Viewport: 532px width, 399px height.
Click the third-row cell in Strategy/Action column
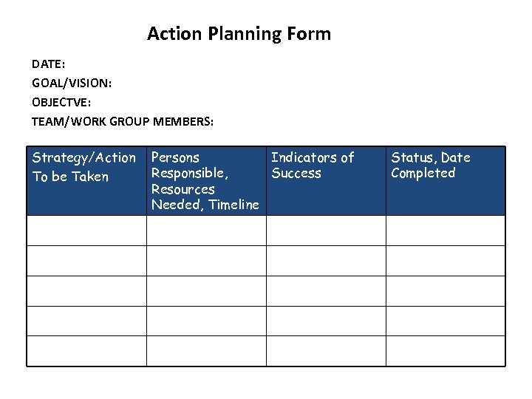point(86,291)
